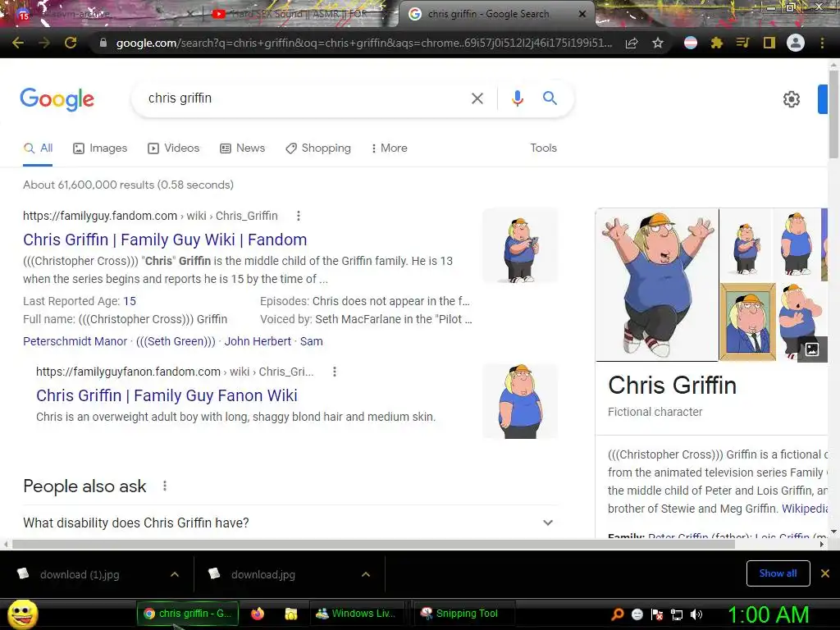The width and height of the screenshot is (840, 630).
Task: Click the Fanon Wiki result thumbnail
Action: coord(520,401)
